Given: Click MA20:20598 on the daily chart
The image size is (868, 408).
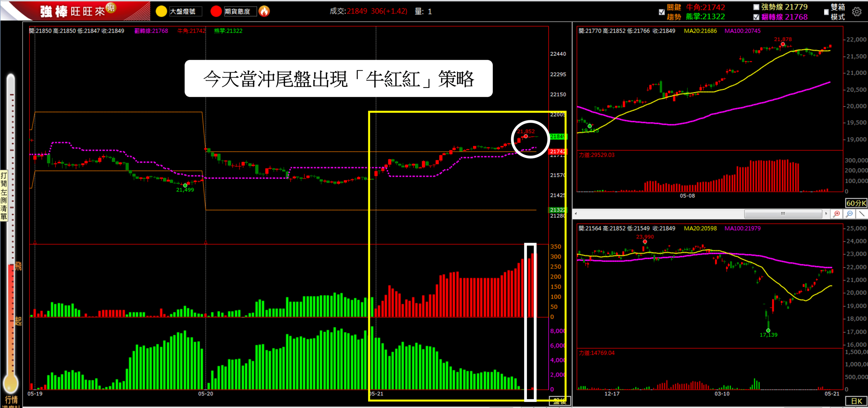Looking at the screenshot, I should point(700,229).
